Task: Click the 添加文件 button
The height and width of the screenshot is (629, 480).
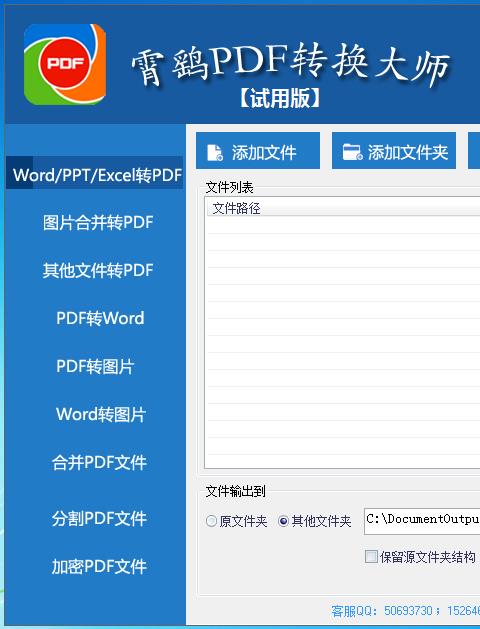Action: point(258,151)
